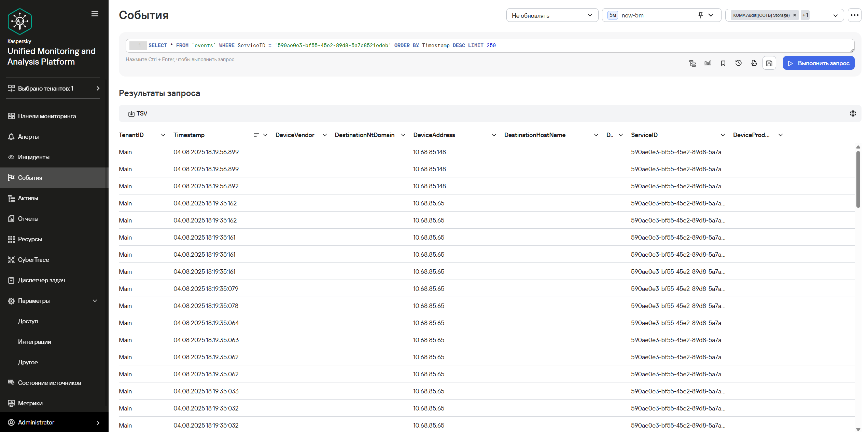Open ServiceID column dropdown

tap(723, 135)
